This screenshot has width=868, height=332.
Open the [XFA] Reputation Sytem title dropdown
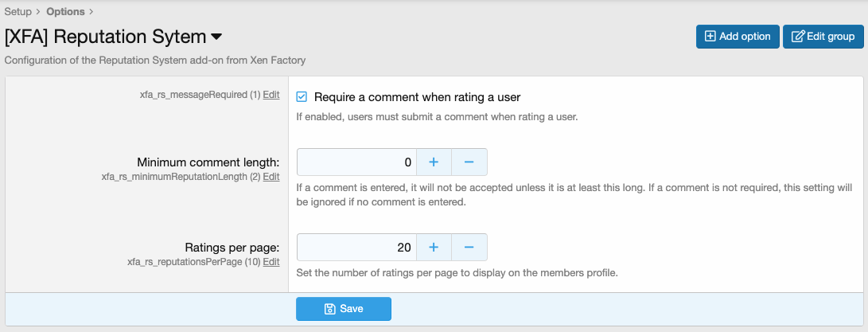(x=216, y=37)
